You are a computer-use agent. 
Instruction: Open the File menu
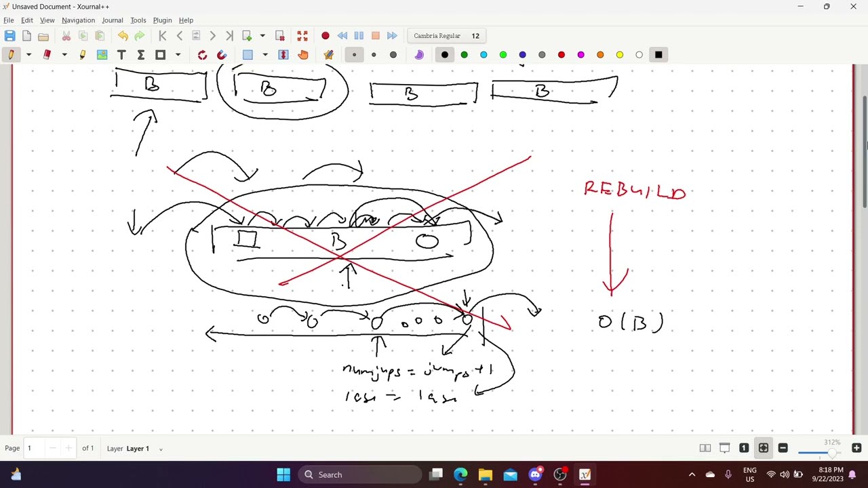[9, 20]
